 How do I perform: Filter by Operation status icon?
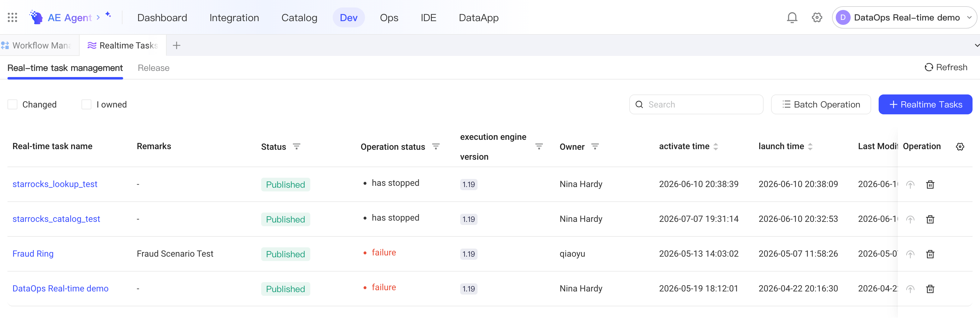[x=436, y=146]
